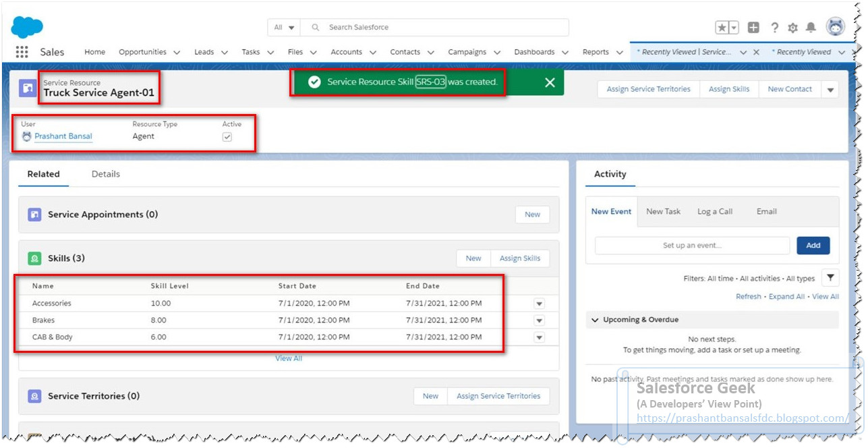Viewport: 868px width, 448px height.
Task: Open the activity filter funnel icon
Action: tap(831, 278)
